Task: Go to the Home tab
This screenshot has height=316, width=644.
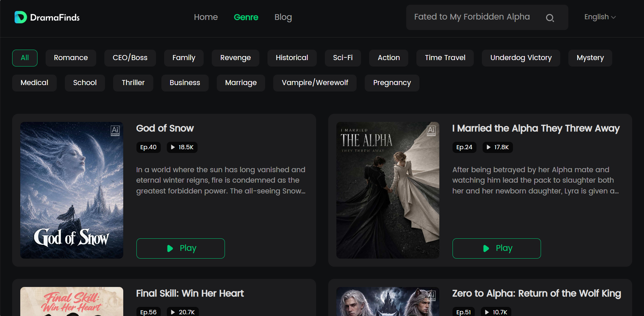Action: pos(206,17)
